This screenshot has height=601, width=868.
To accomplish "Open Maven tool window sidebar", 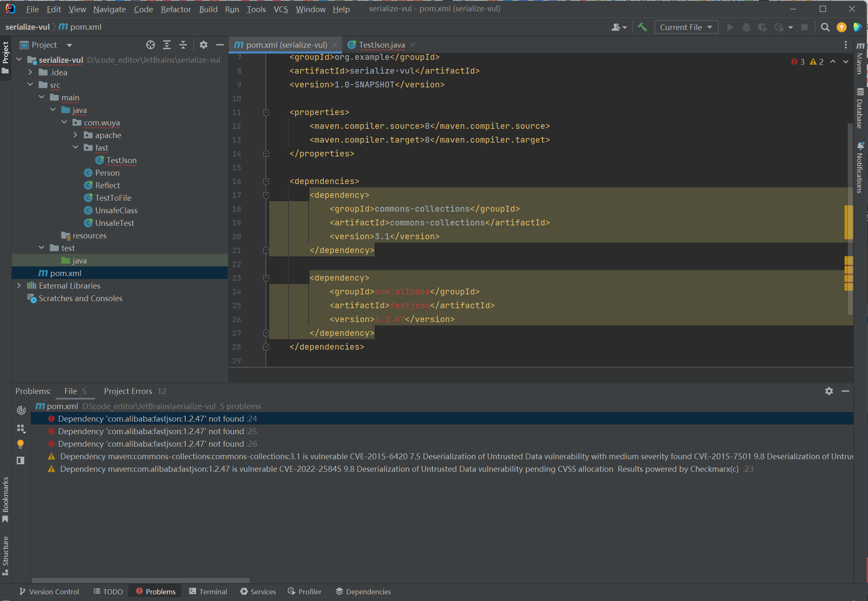I will (860, 59).
